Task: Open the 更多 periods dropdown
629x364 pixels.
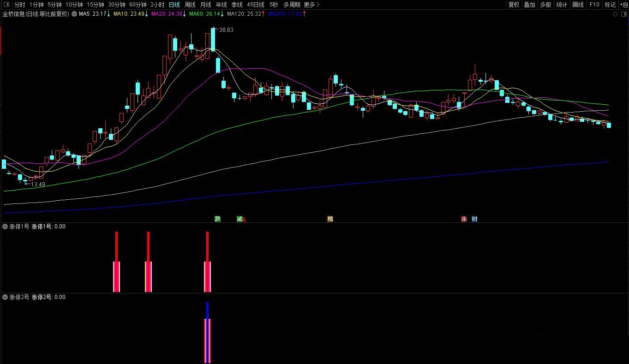Action: [x=312, y=5]
